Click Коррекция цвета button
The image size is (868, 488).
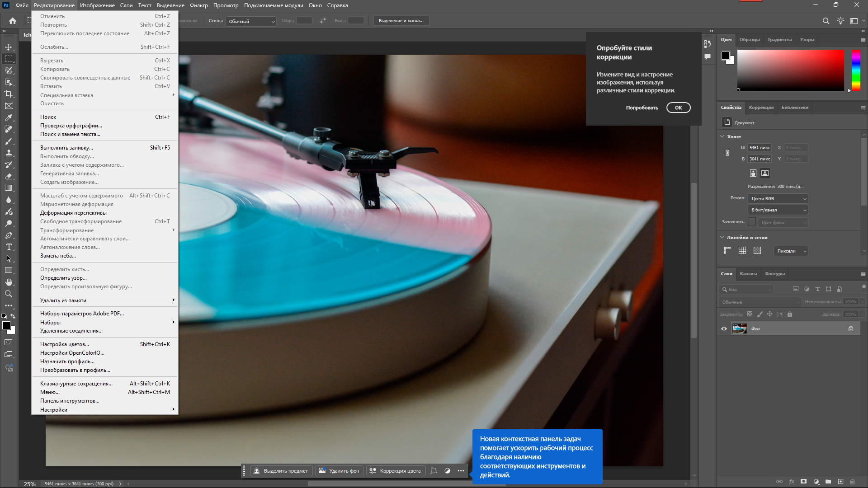pyautogui.click(x=395, y=471)
